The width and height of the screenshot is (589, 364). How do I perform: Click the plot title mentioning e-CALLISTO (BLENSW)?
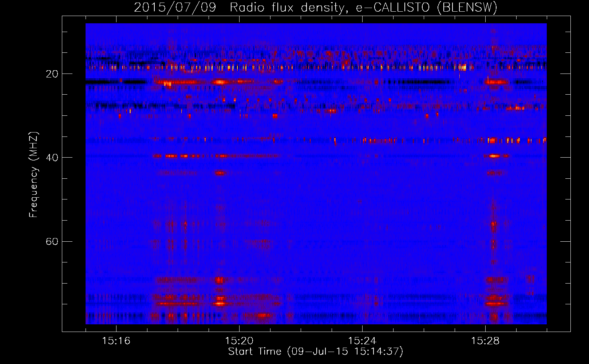(316, 8)
